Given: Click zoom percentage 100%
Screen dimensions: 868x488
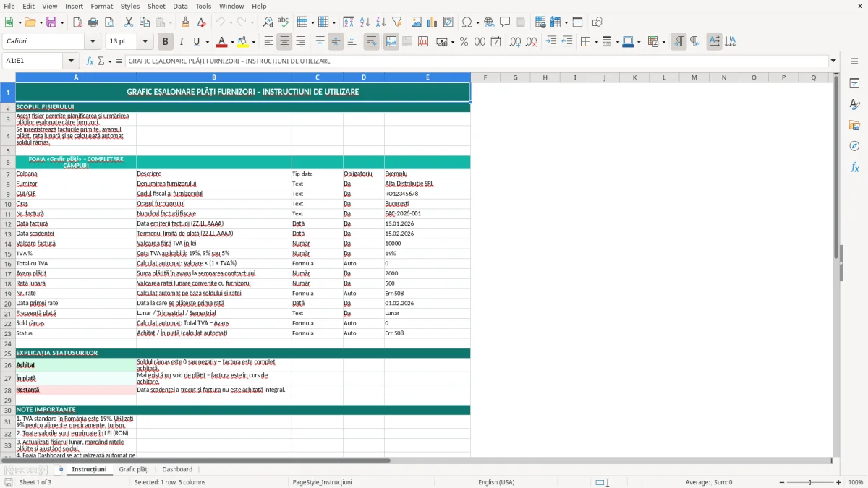Looking at the screenshot, I should tap(856, 482).
